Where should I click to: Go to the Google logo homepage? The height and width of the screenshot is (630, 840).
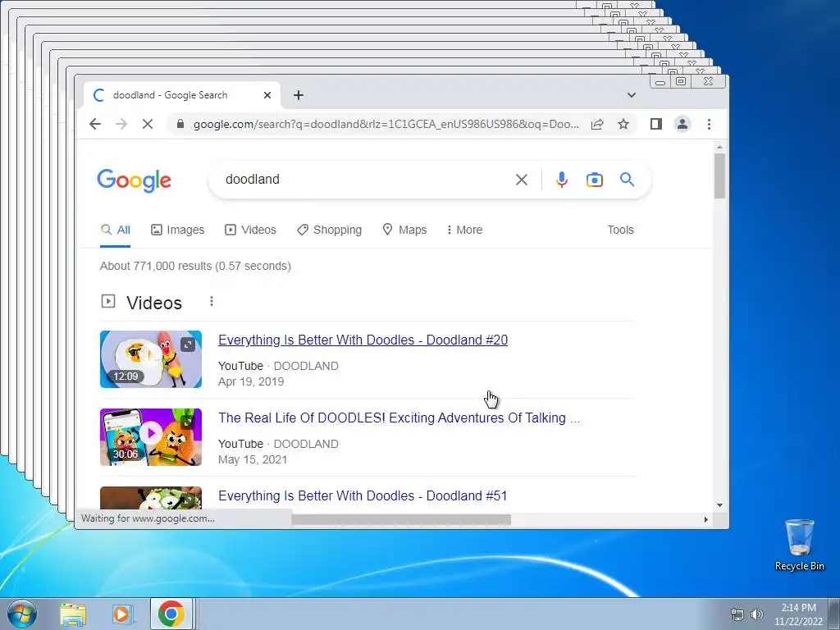coord(134,180)
